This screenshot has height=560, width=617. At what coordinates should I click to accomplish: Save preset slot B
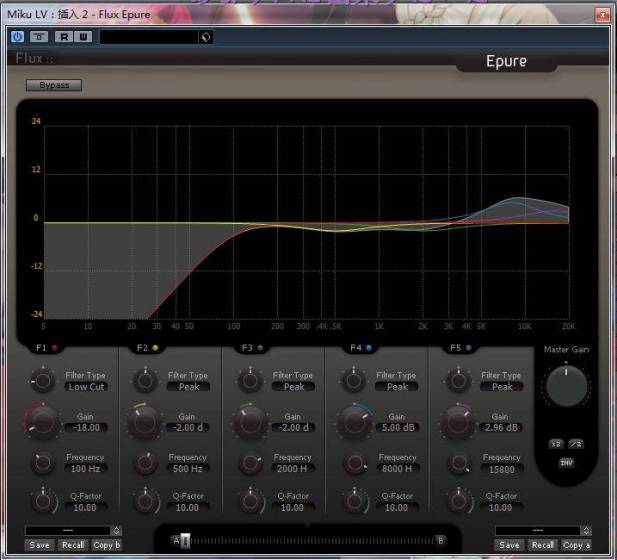tap(509, 545)
